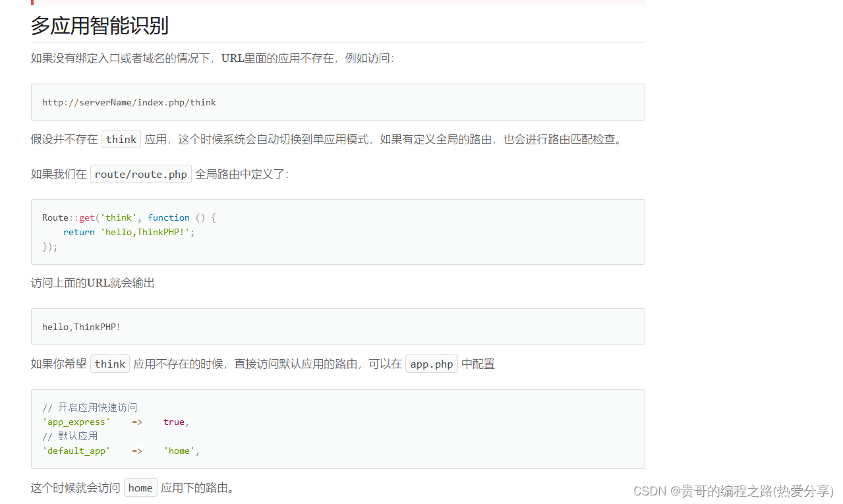Click the blue text 访问上面的URL就会输出
This screenshot has height=504, width=843.
92,282
